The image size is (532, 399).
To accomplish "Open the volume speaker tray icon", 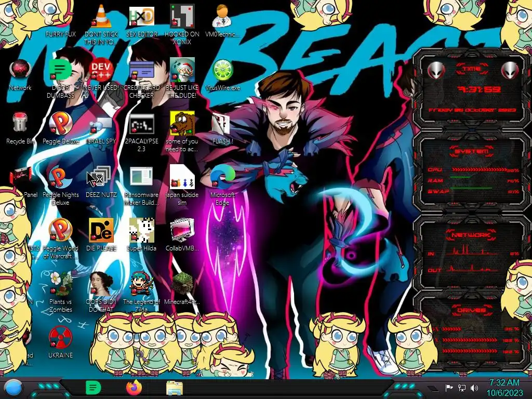I will [x=474, y=388].
